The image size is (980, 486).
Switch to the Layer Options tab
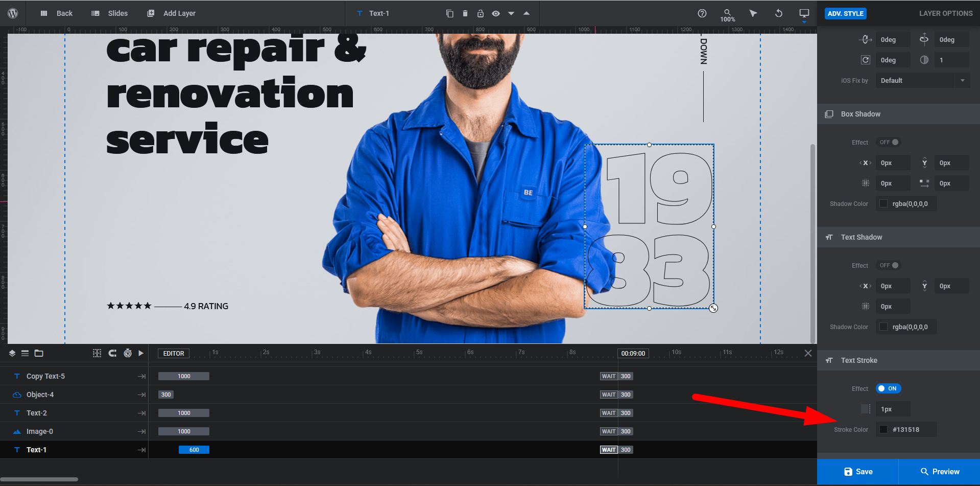point(945,13)
